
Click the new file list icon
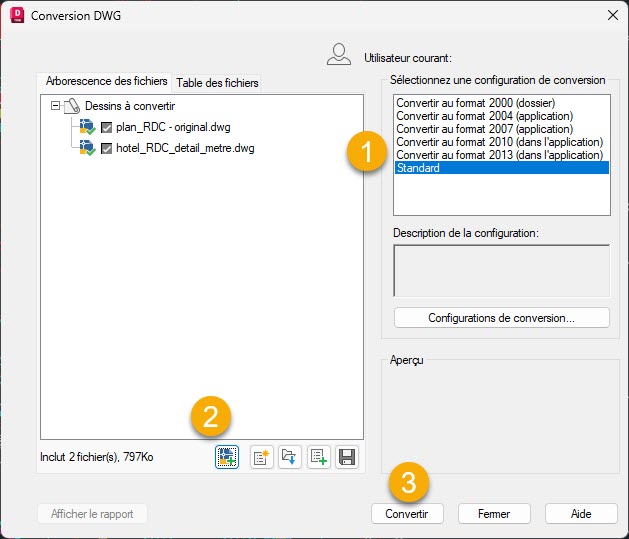click(262, 458)
